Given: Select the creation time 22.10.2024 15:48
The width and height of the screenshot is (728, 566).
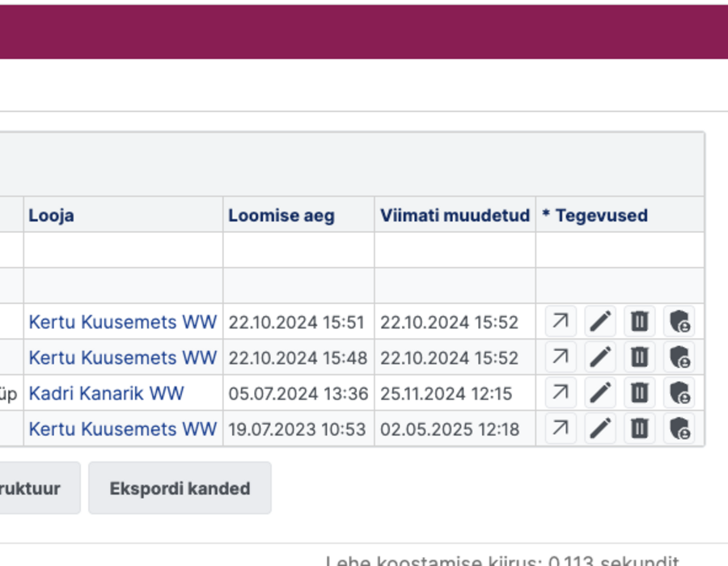Looking at the screenshot, I should pos(298,357).
